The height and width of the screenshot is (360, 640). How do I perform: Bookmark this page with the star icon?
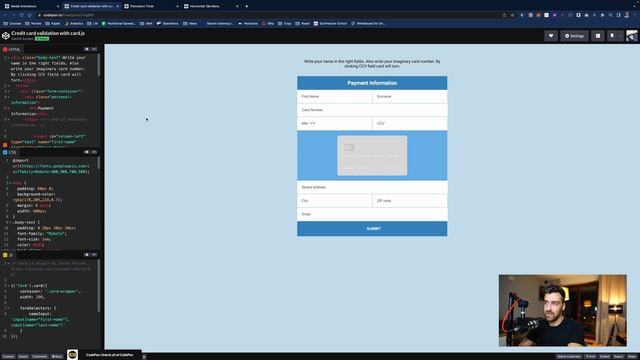pyautogui.click(x=513, y=15)
